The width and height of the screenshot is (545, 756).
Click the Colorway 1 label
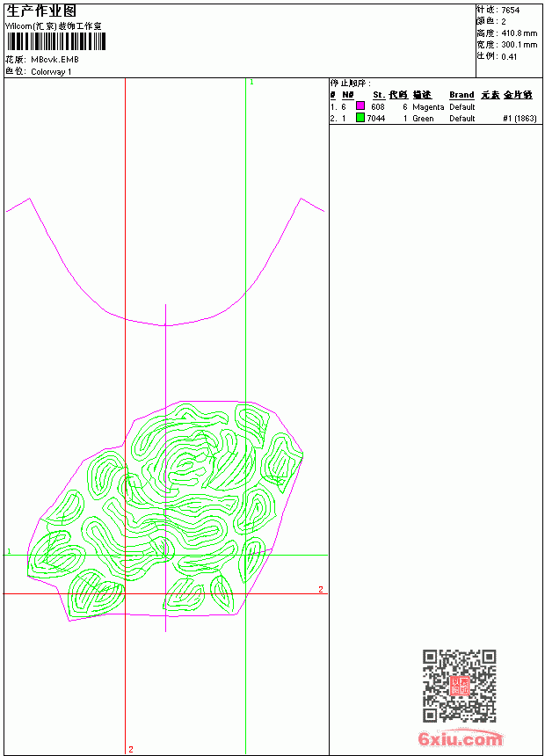pos(51,72)
